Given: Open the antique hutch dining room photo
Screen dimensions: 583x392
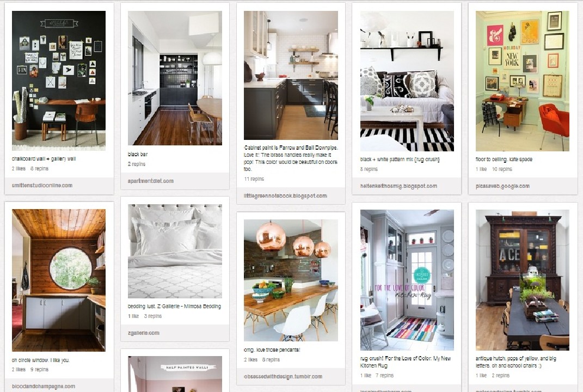Looking at the screenshot, I should click(523, 280).
